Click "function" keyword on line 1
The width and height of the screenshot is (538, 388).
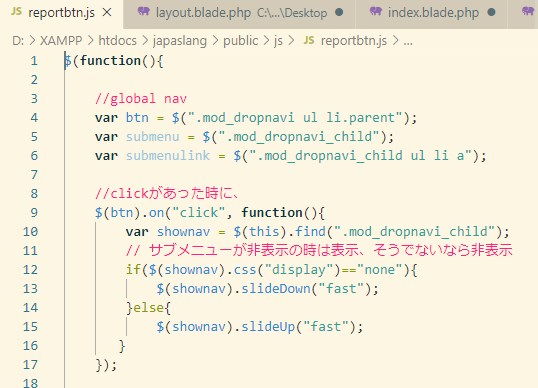pyautogui.click(x=110, y=61)
